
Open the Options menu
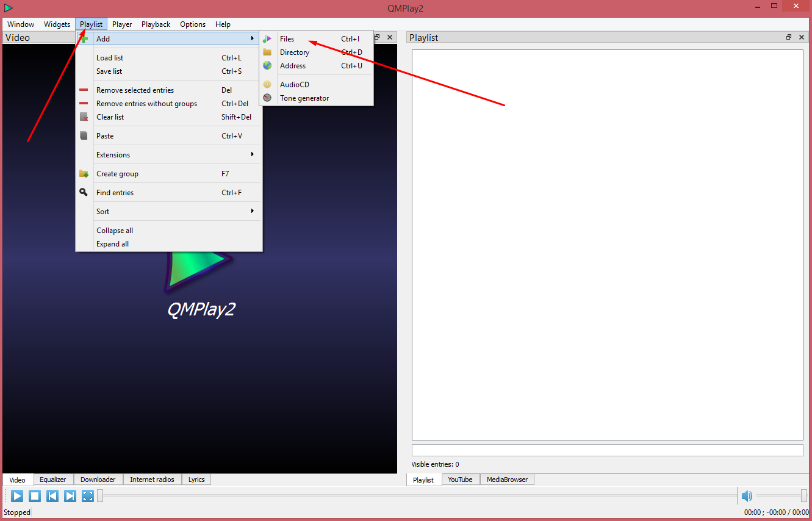click(193, 24)
